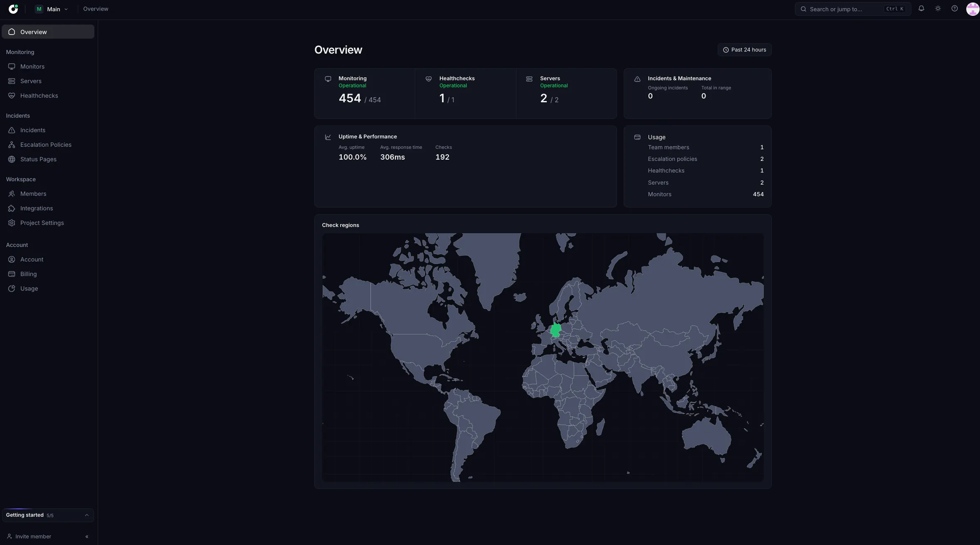
Task: Collapse sidebar with double chevron
Action: (x=87, y=537)
